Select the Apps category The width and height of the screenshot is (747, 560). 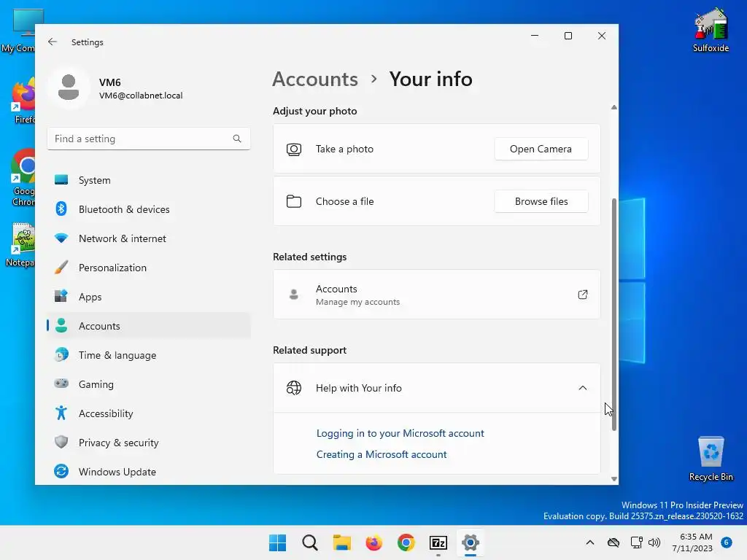pos(149,297)
